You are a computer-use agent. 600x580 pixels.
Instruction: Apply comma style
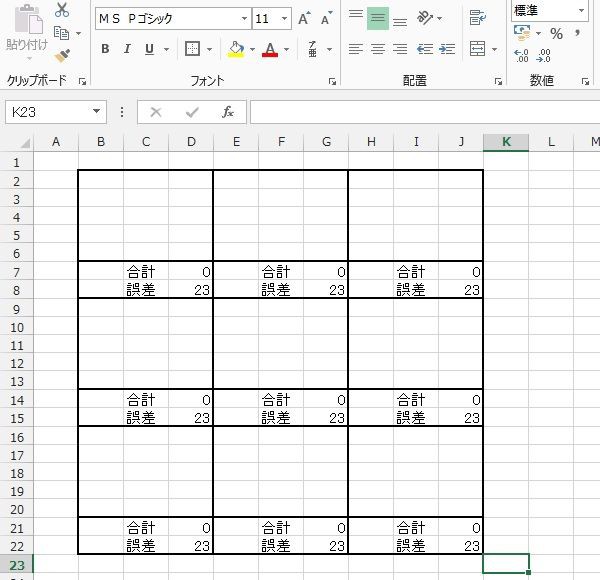(577, 33)
